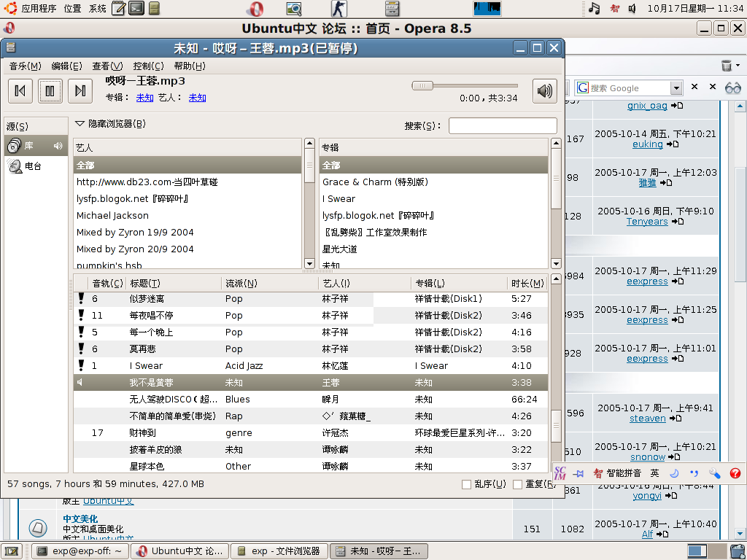The height and width of the screenshot is (560, 747).
Task: Open eexpress link dated 上午11:29 in Opera
Action: [647, 281]
